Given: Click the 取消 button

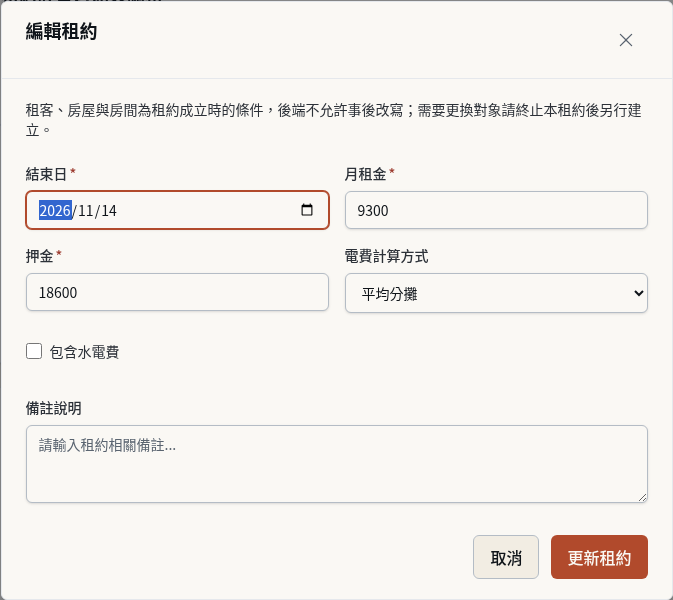Looking at the screenshot, I should [x=506, y=557].
